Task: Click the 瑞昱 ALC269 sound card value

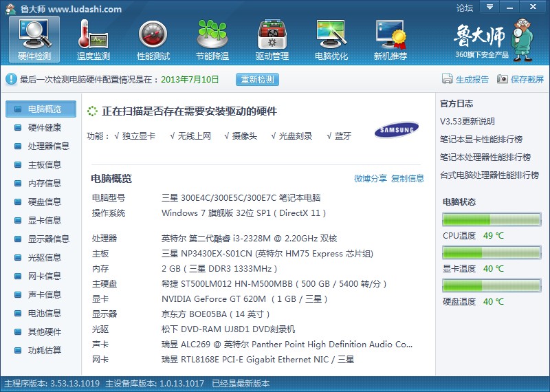Action: pyautogui.click(x=287, y=345)
